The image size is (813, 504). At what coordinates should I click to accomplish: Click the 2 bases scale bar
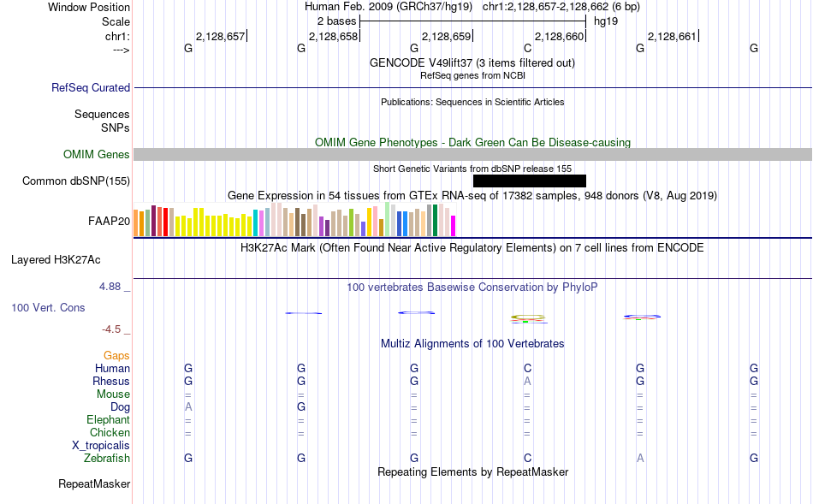pos(473,21)
